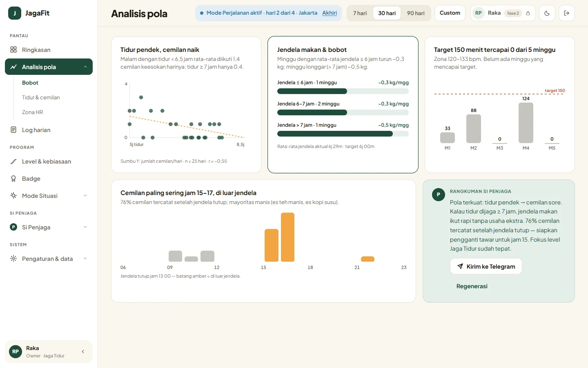Click the Analisis pola chart icon
Viewport: 588px width, 368px height.
(13, 67)
